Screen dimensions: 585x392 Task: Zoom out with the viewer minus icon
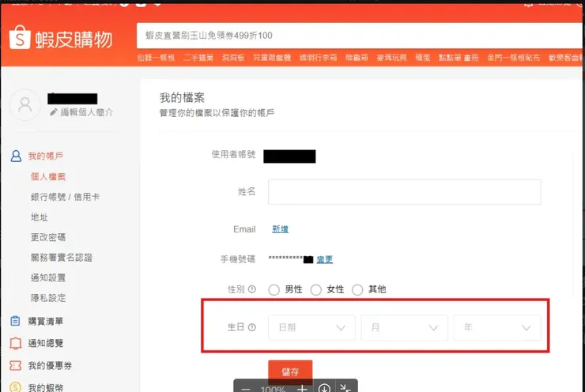coord(245,389)
